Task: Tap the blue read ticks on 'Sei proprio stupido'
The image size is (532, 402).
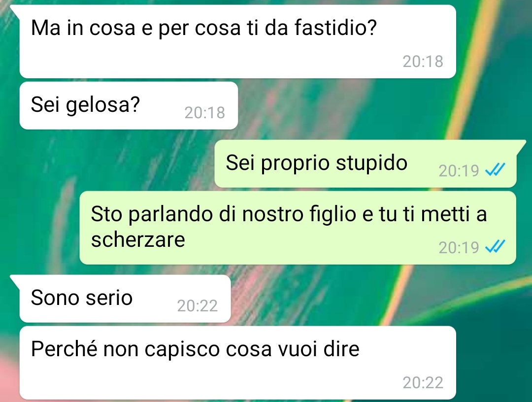Action: pyautogui.click(x=496, y=169)
